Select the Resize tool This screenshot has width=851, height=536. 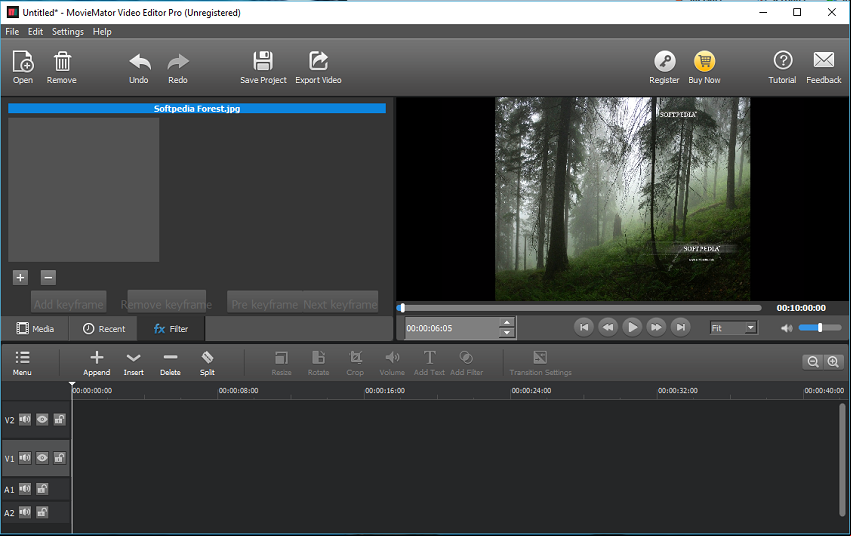click(x=282, y=363)
